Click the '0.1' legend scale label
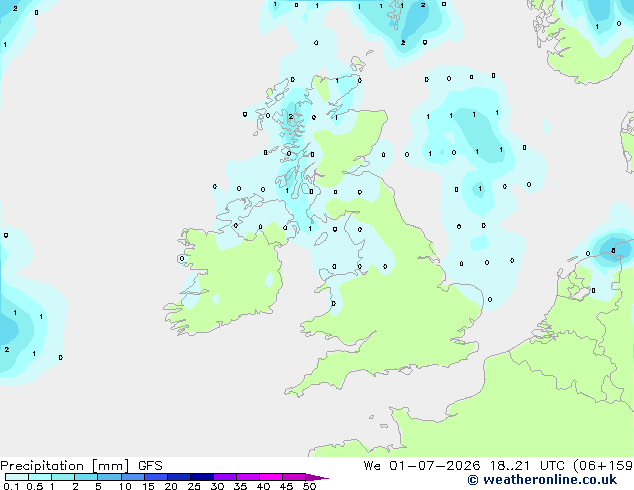The height and width of the screenshot is (490, 634). (11, 486)
